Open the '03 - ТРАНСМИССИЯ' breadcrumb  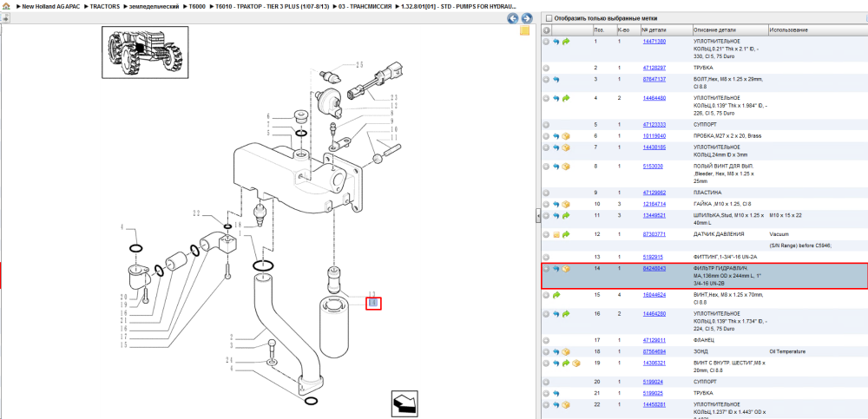coord(365,6)
